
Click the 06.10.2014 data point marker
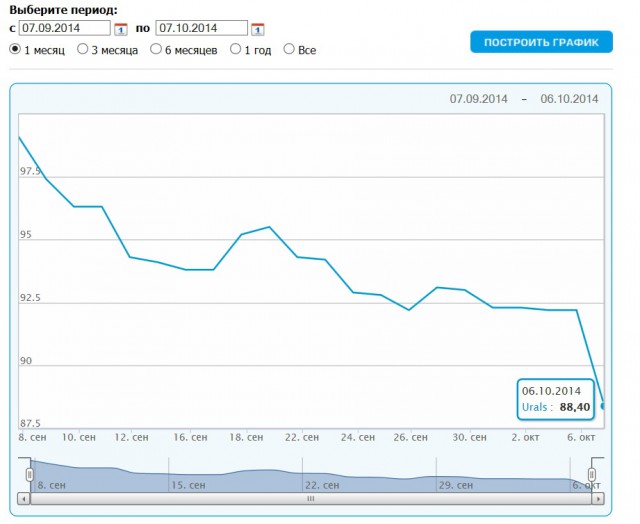tap(601, 405)
